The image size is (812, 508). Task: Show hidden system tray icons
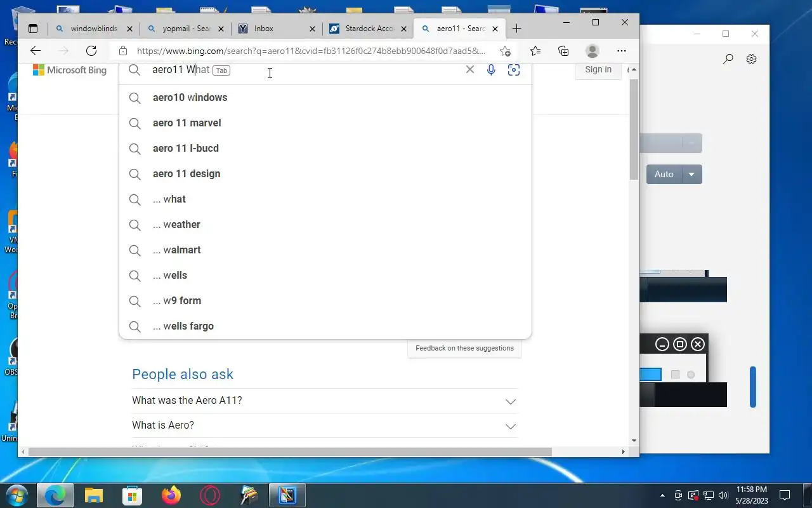point(663,495)
